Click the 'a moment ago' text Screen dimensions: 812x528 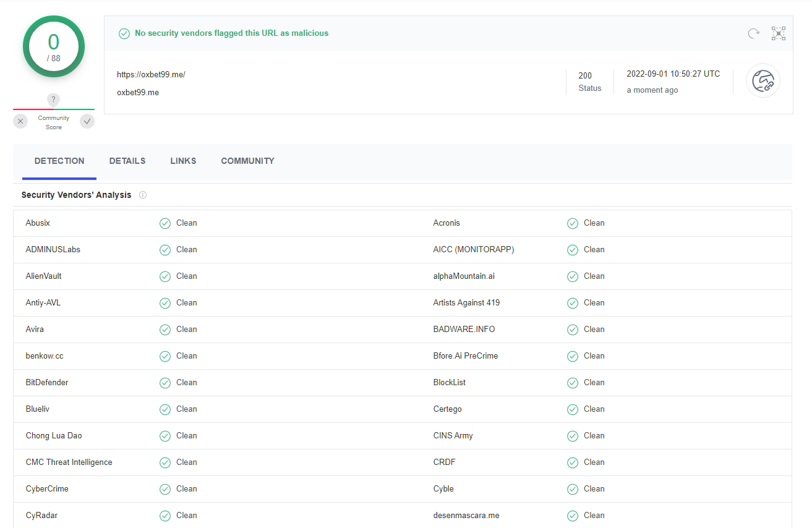[652, 90]
